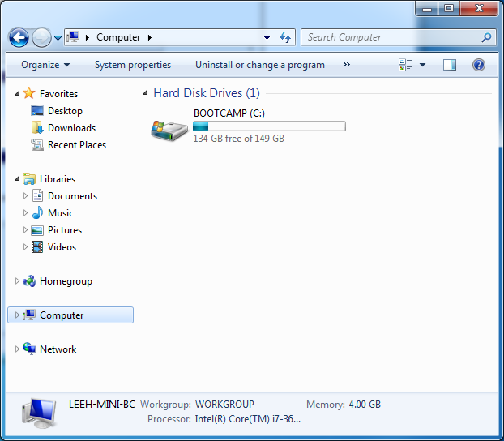
Task: Open Desktop from Favorites
Action: (66, 111)
